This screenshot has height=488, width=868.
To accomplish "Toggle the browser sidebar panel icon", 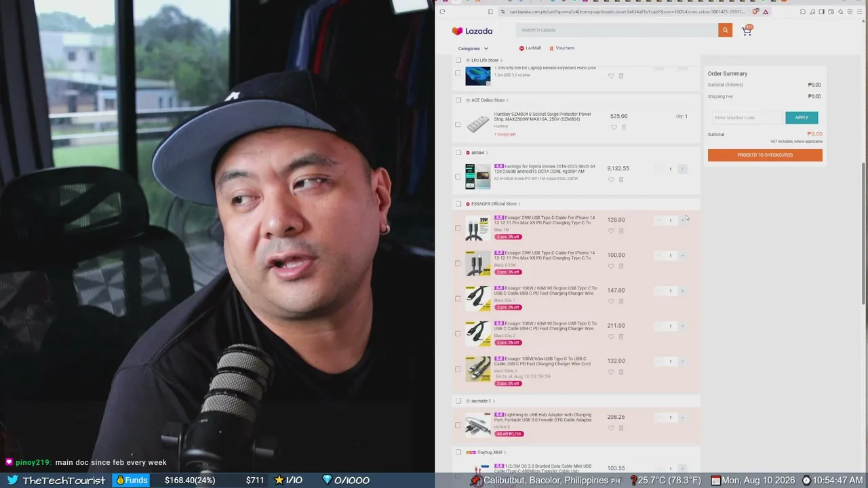I will coord(821,12).
